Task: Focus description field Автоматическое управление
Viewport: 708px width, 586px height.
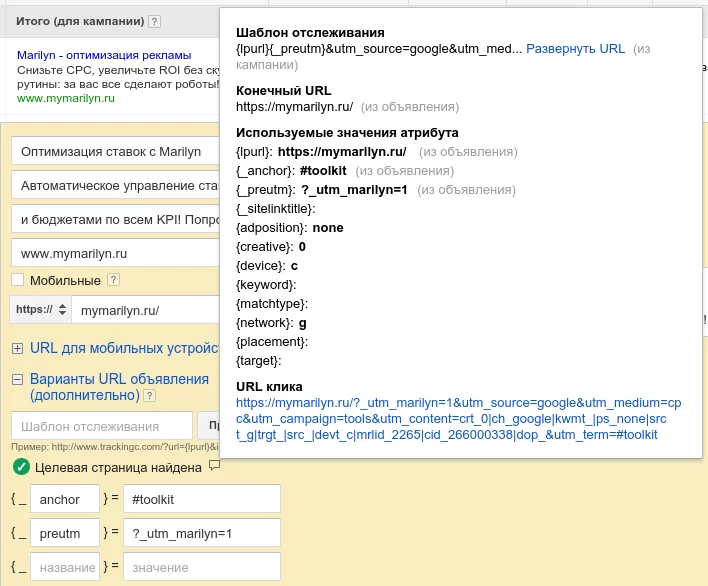Action: coord(115,186)
